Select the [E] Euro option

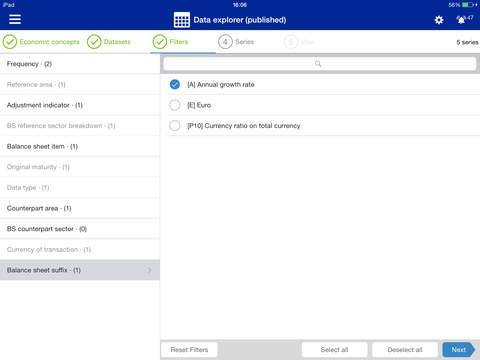175,105
